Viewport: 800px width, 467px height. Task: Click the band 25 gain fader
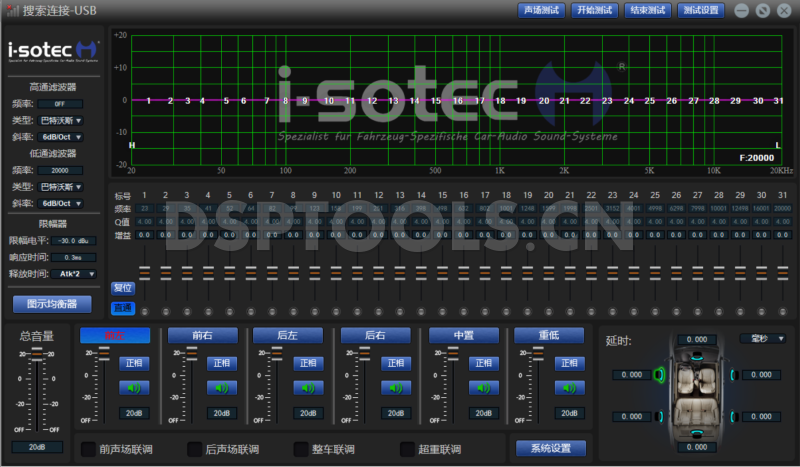click(x=655, y=274)
